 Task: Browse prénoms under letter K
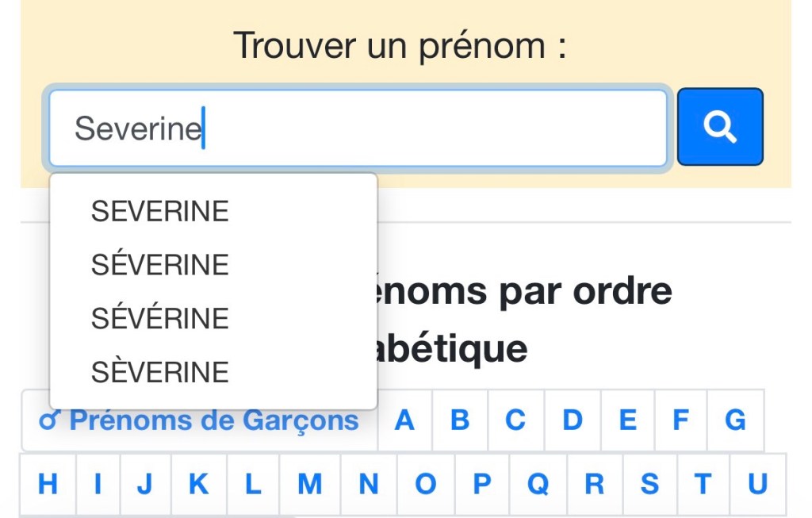pyautogui.click(x=198, y=484)
